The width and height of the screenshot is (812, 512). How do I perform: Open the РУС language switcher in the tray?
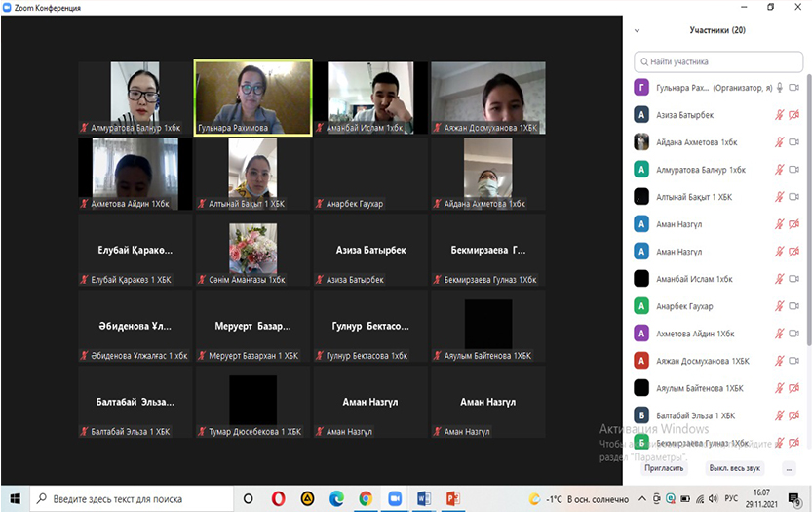coord(729,498)
